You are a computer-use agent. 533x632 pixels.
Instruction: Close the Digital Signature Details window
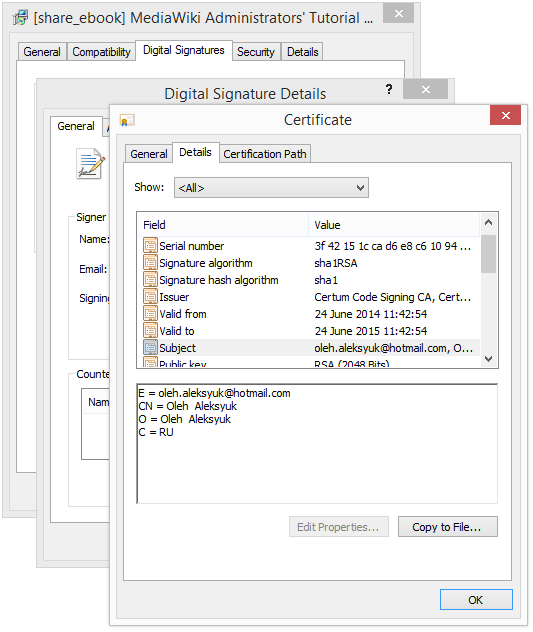(x=425, y=89)
